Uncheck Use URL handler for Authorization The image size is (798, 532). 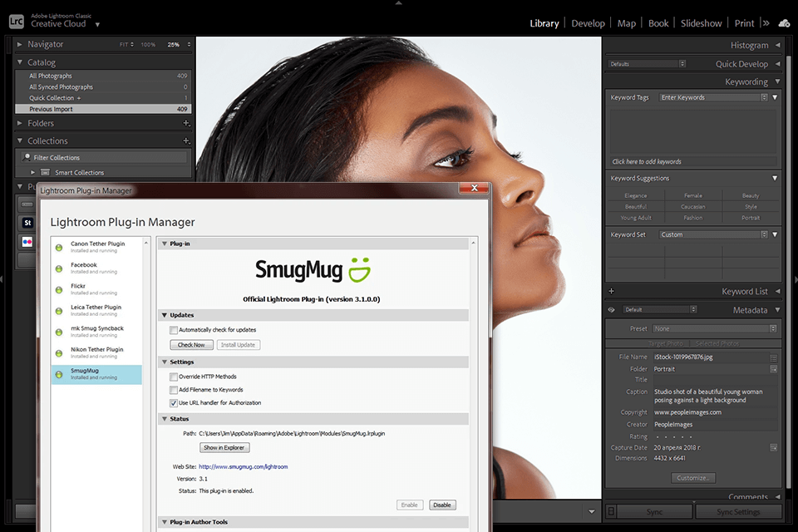pyautogui.click(x=174, y=402)
